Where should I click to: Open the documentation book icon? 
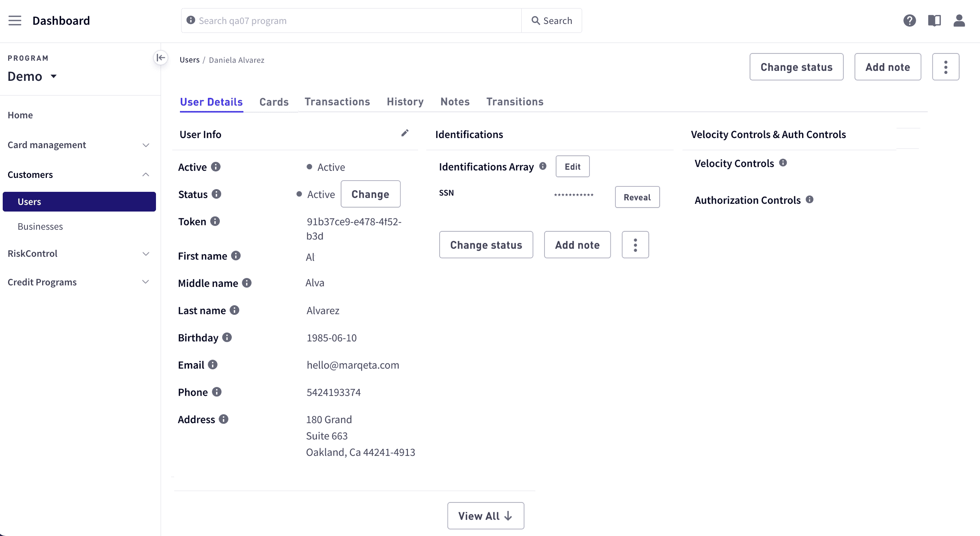pyautogui.click(x=934, y=20)
